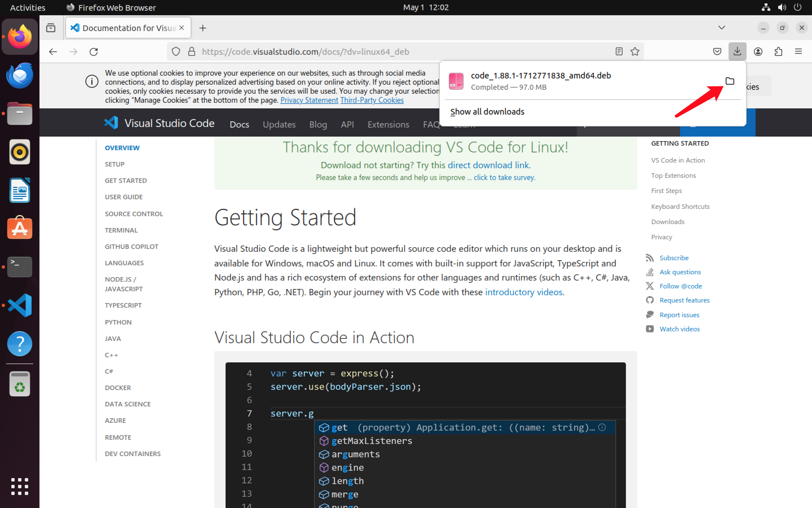This screenshot has height=508, width=812.
Task: Close the Documentation for Visual Studio tab
Action: pyautogui.click(x=182, y=28)
